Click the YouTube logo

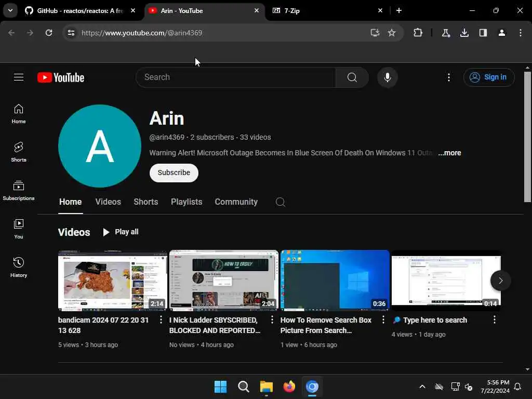coord(61,78)
